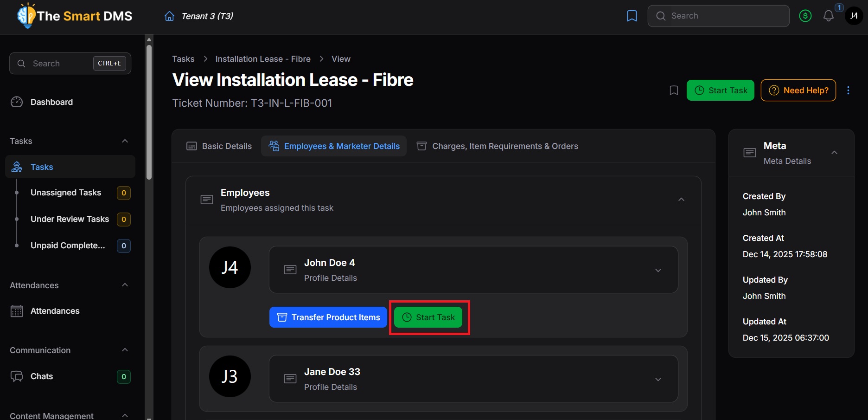This screenshot has height=420, width=868.
Task: Open bookmarks icon in the top bar
Action: pos(632,16)
